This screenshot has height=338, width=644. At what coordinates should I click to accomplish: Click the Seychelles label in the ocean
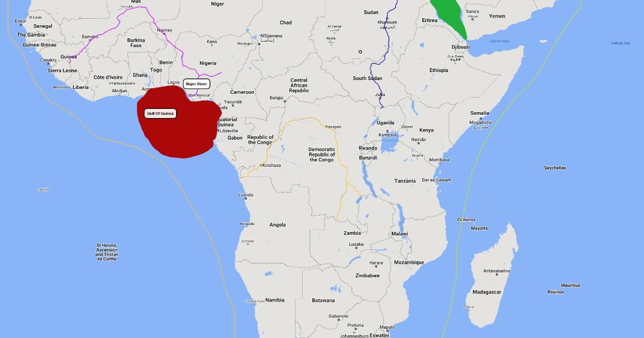tap(555, 168)
